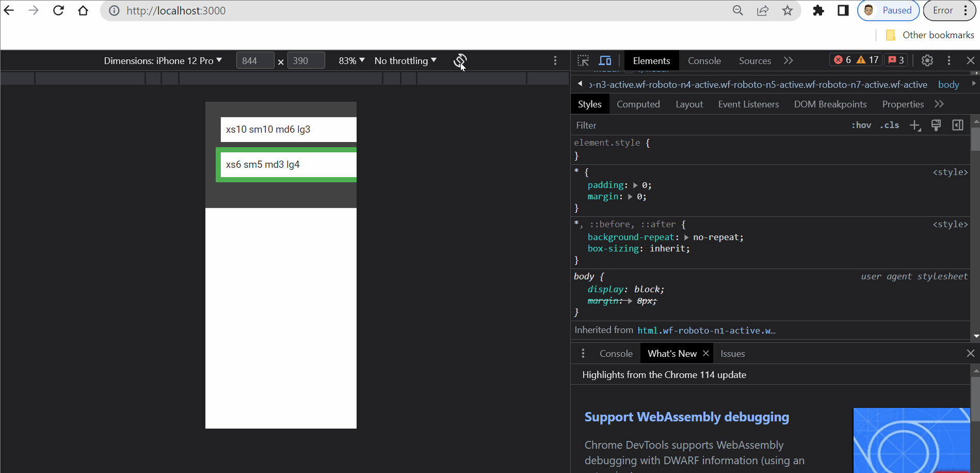Toggle the device toolbar
The height and width of the screenshot is (473, 980).
click(605, 60)
